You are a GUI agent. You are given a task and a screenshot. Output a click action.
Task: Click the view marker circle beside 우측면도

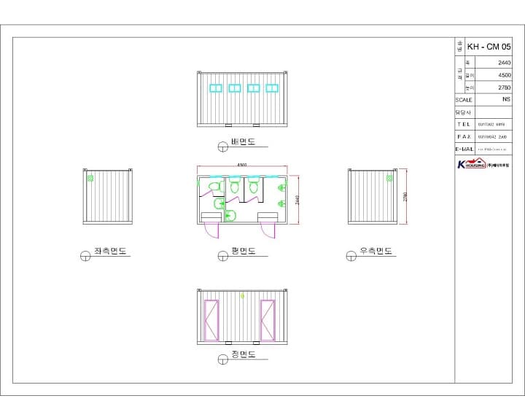click(x=351, y=256)
